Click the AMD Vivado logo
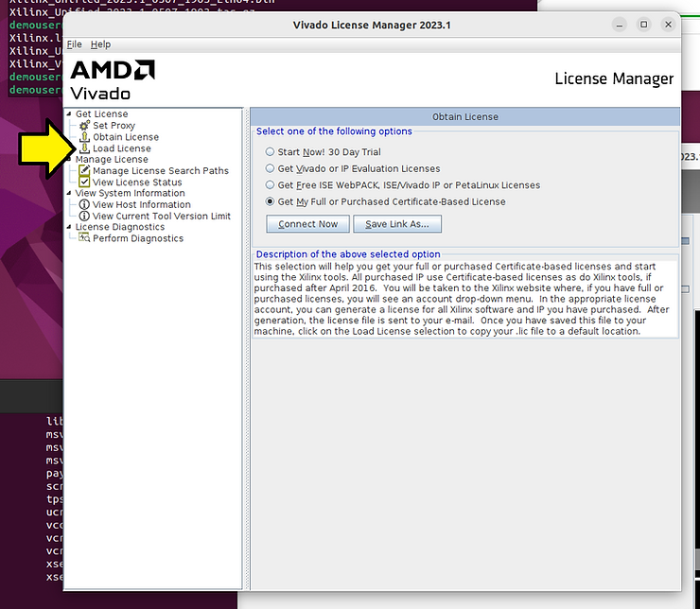The height and width of the screenshot is (609, 700). click(113, 80)
